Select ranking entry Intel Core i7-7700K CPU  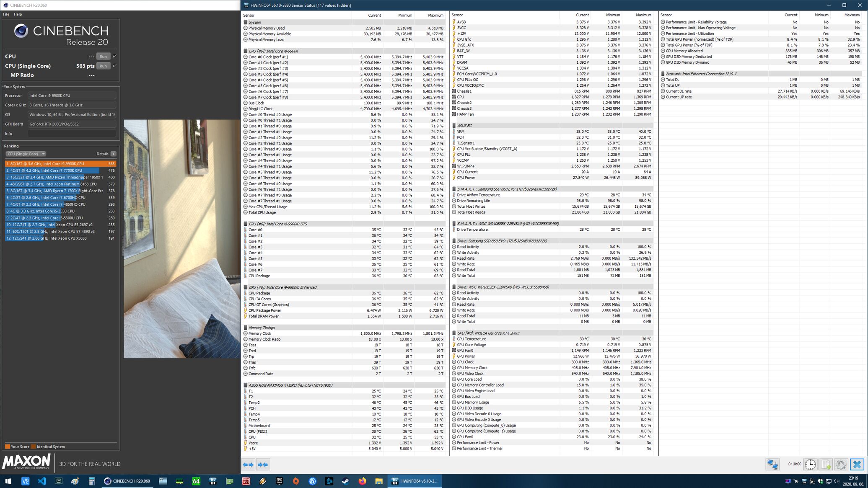pos(61,170)
